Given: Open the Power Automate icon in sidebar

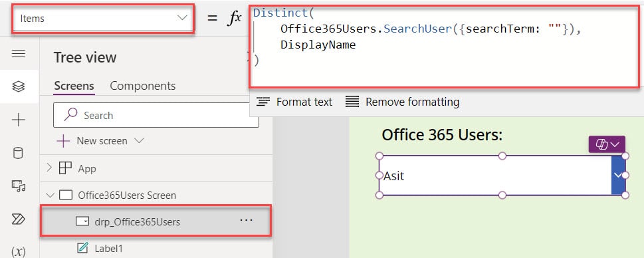Looking at the screenshot, I should [19, 219].
